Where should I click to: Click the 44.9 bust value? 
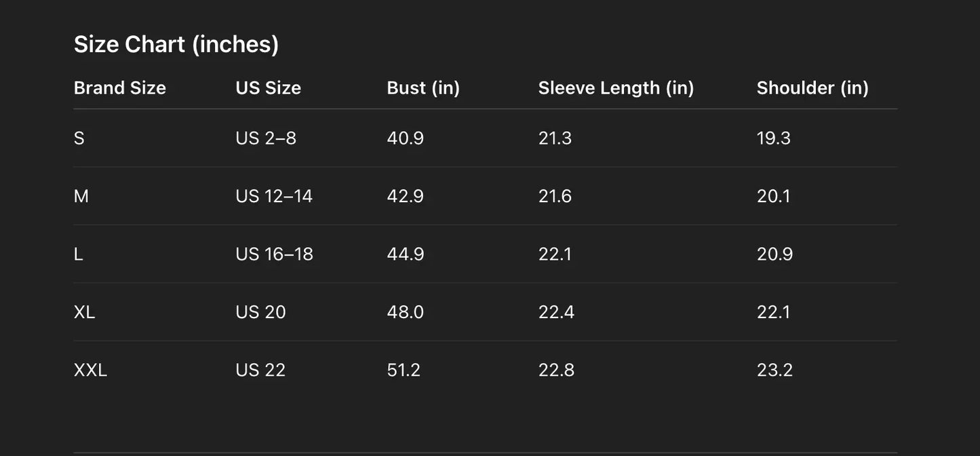[405, 254]
